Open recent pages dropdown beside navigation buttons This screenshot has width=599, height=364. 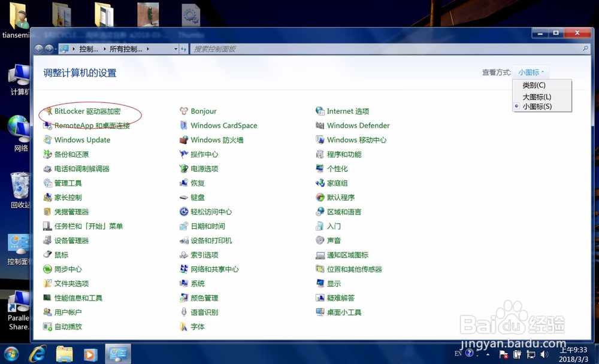[56, 49]
